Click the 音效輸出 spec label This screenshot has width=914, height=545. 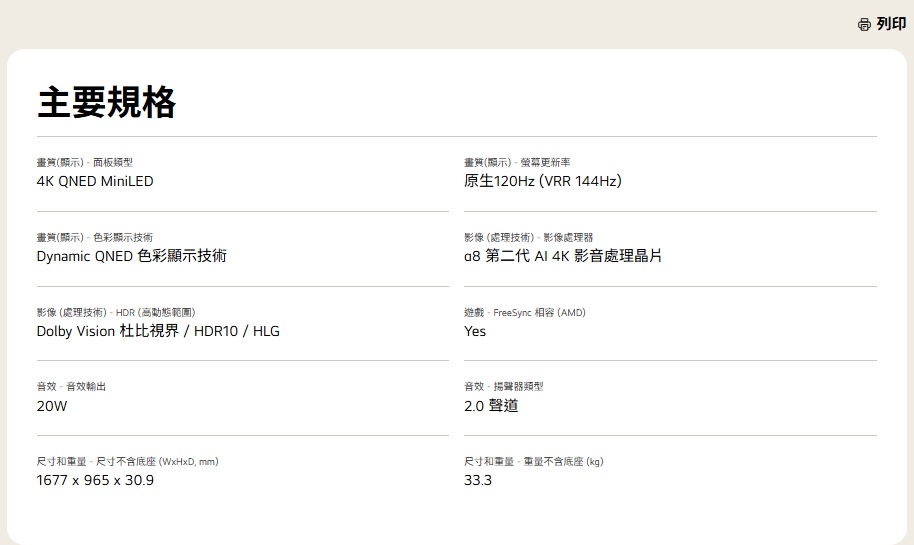click(86, 386)
